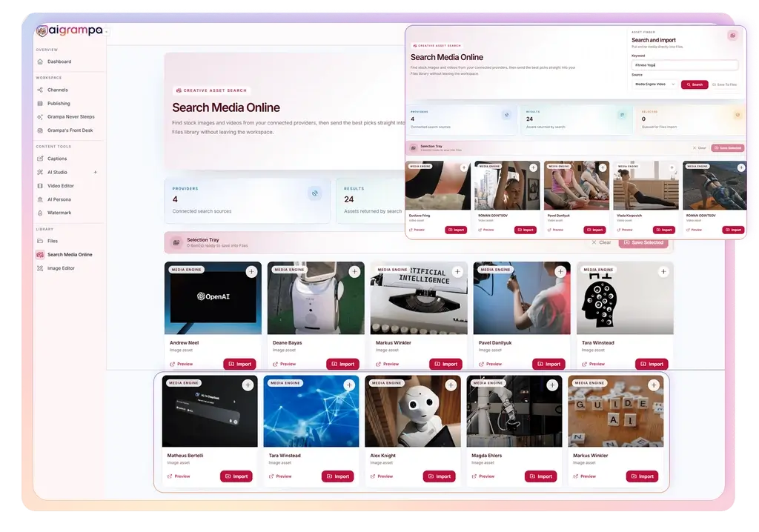Click the white robot thumbnail by Alex Knight
This screenshot has height=532, width=759.
[413, 411]
